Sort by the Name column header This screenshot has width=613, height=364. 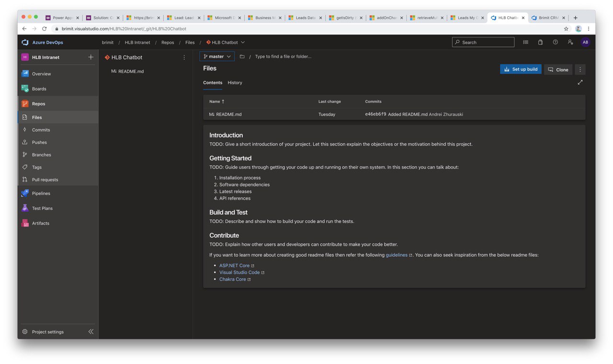click(x=217, y=102)
